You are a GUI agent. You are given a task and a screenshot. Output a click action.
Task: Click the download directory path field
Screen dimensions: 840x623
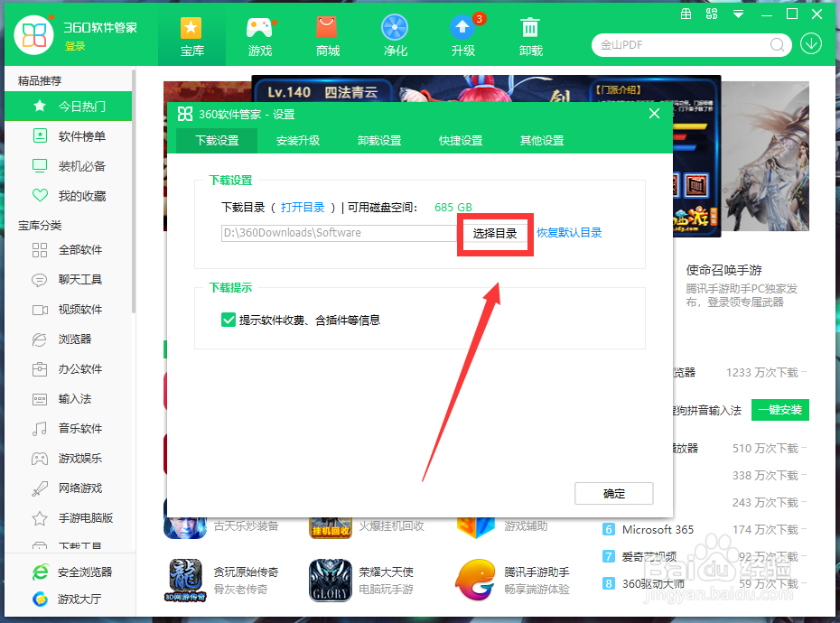(x=339, y=233)
